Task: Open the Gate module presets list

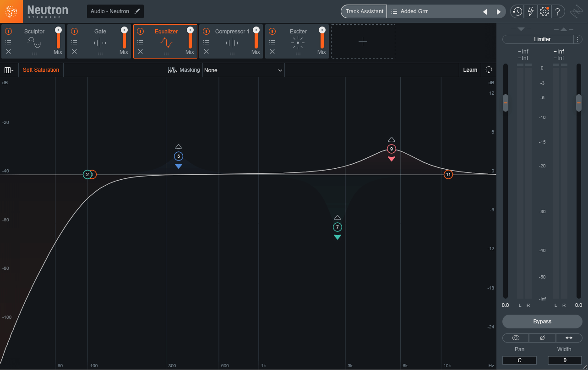Action: (x=74, y=42)
